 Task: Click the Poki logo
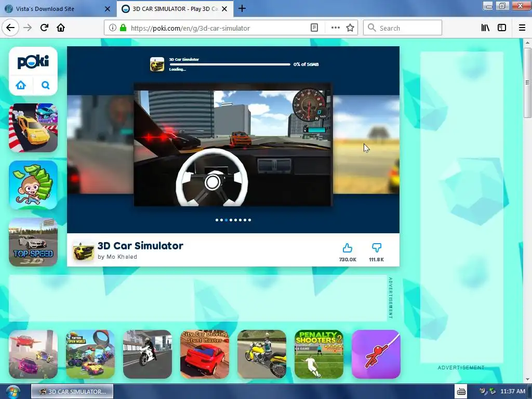click(x=33, y=62)
